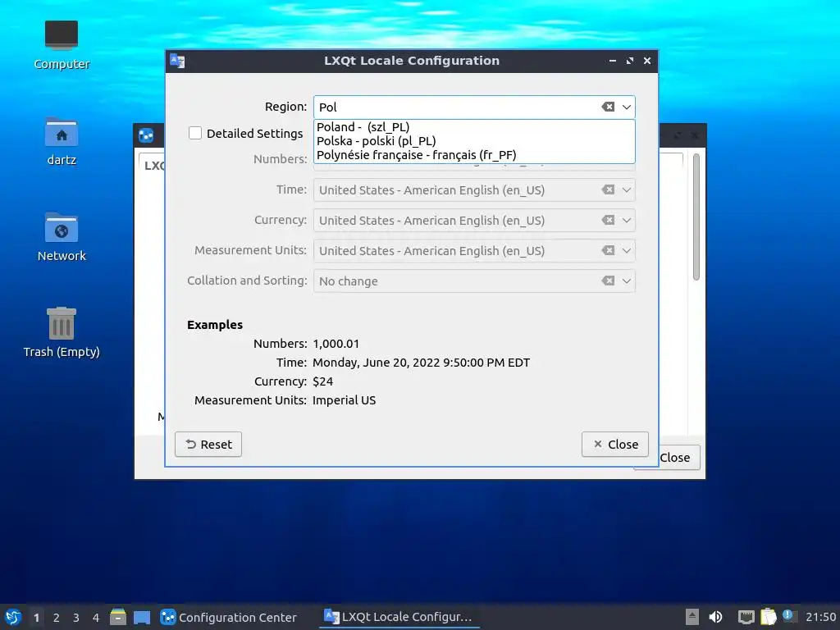The width and height of the screenshot is (840, 630).
Task: Launch the file manager from the taskbar
Action: (x=118, y=617)
